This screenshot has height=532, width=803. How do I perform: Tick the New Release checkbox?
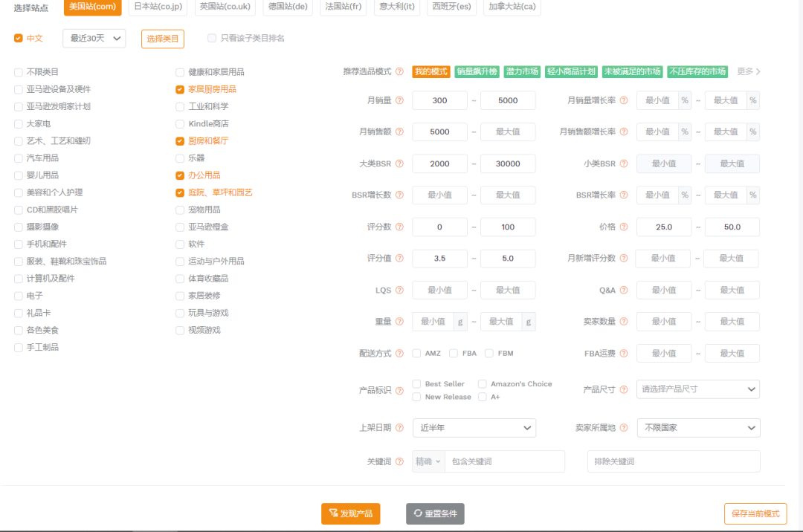point(416,397)
